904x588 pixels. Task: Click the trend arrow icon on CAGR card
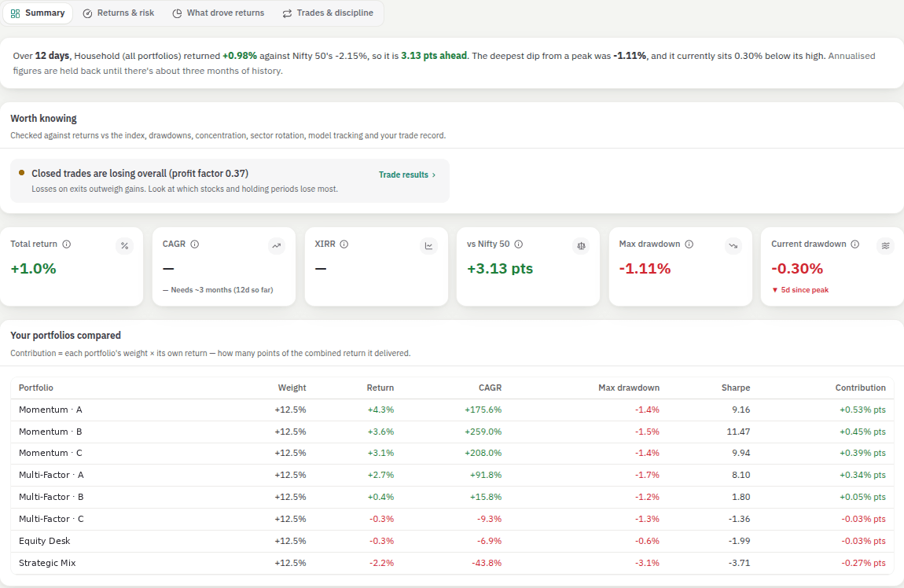tap(277, 246)
